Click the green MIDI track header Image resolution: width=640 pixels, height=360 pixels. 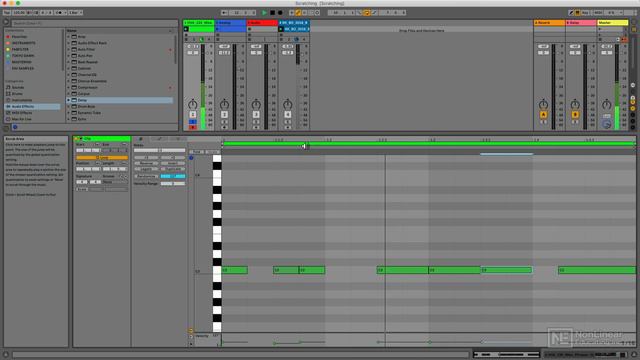[x=198, y=23]
